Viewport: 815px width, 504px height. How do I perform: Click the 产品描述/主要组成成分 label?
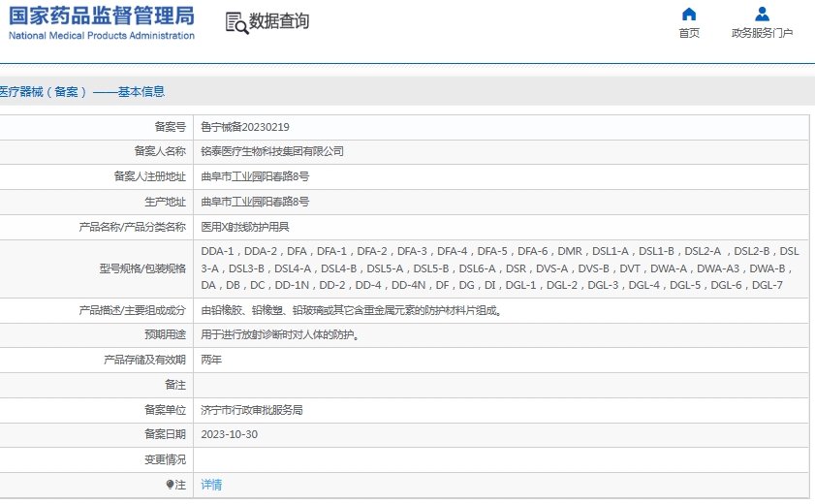point(133,310)
